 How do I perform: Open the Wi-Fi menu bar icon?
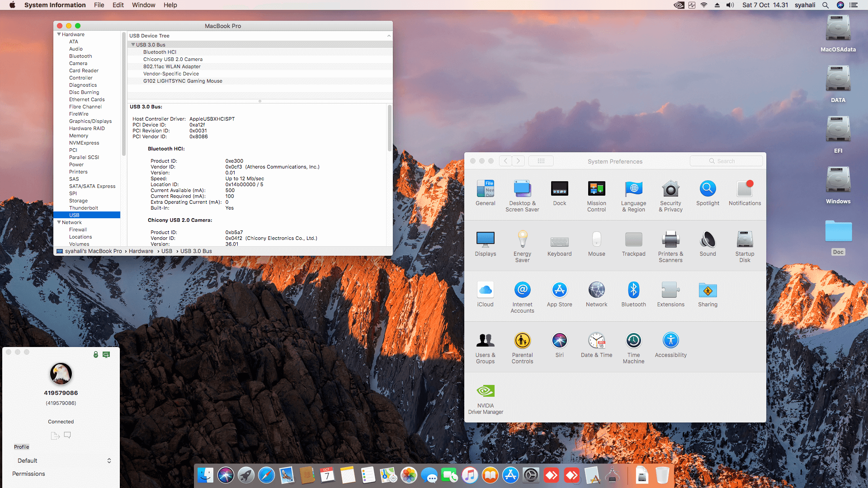tap(704, 5)
